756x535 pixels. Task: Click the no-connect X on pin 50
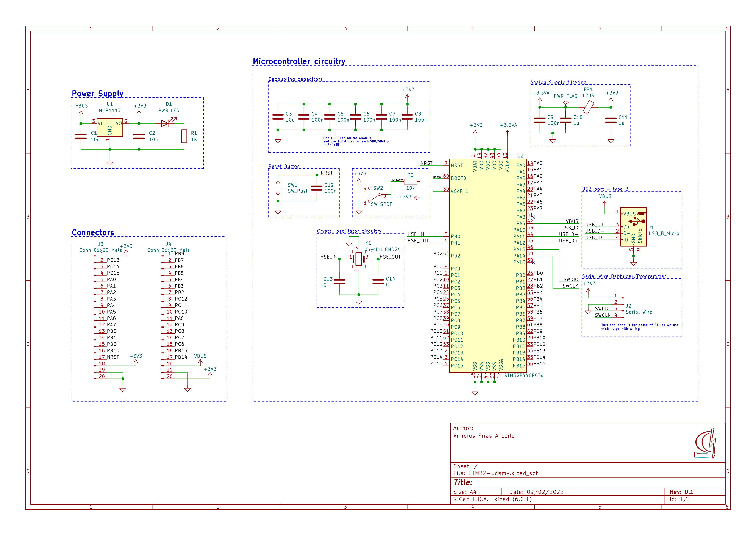(x=533, y=262)
